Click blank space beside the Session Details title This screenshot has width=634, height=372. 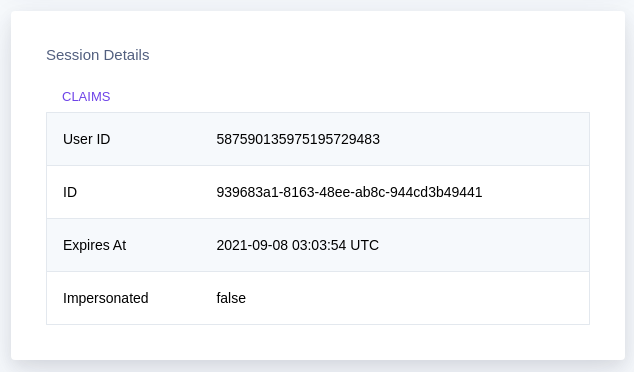[x=364, y=55]
